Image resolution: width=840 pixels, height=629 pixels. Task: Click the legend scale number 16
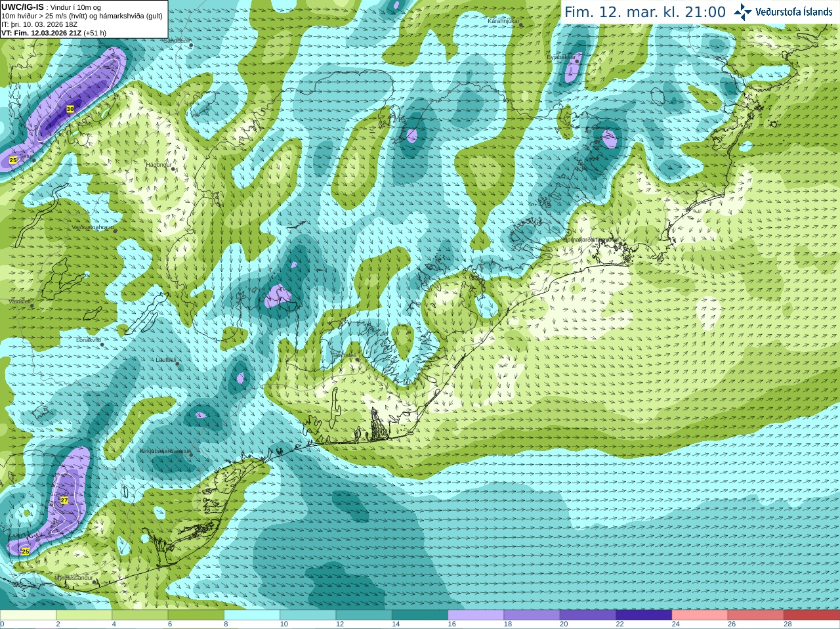pyautogui.click(x=451, y=624)
